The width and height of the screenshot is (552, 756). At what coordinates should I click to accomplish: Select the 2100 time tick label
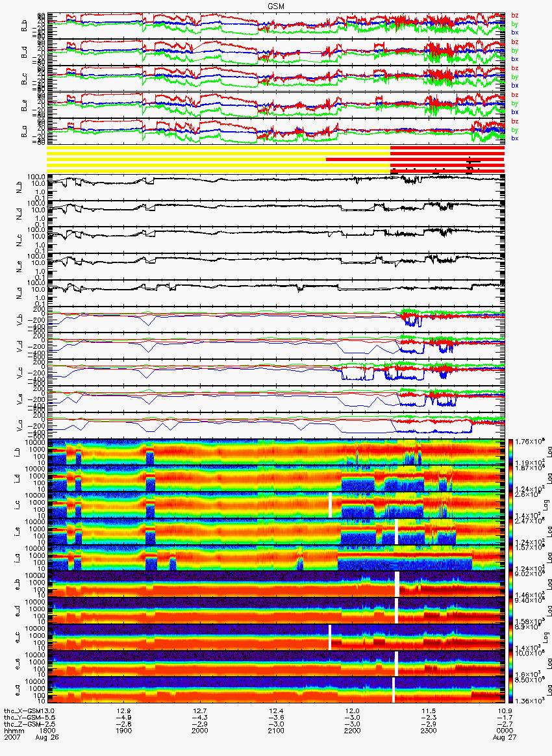[276, 731]
